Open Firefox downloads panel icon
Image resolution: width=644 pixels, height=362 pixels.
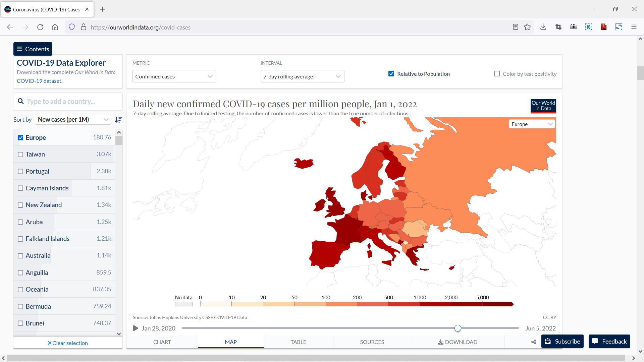click(543, 27)
